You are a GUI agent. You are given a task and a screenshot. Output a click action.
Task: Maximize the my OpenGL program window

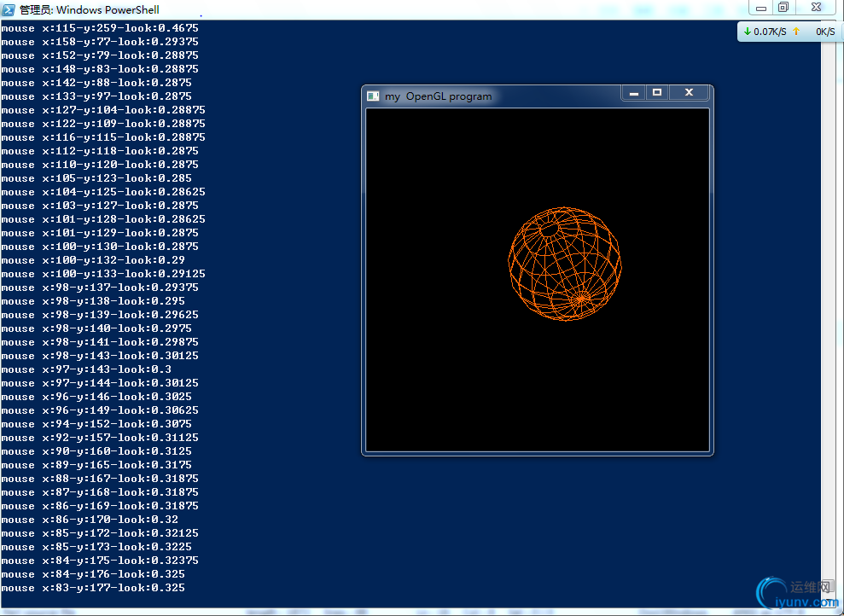[657, 92]
